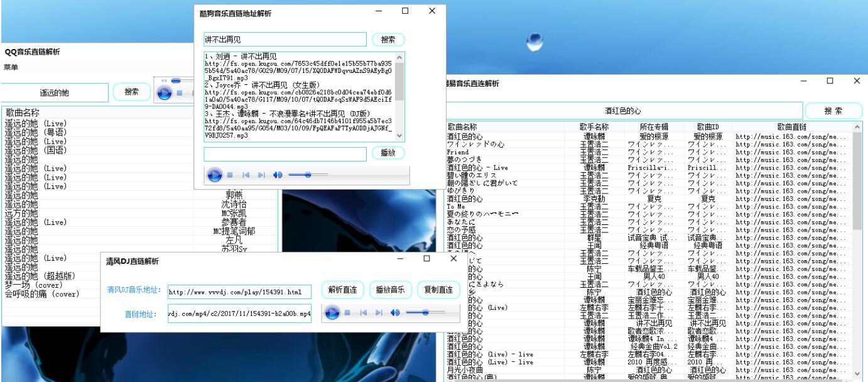
Task: Click the 复制直连 button
Action: [x=438, y=290]
